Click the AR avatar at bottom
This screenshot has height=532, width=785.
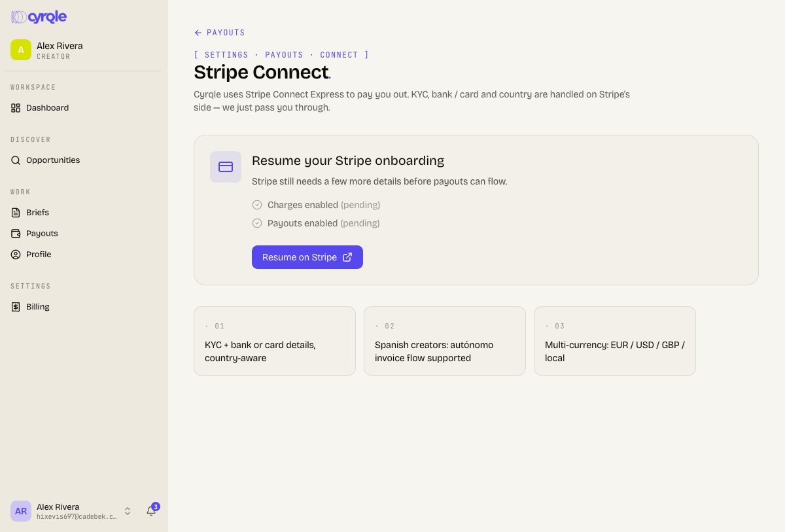pyautogui.click(x=21, y=511)
